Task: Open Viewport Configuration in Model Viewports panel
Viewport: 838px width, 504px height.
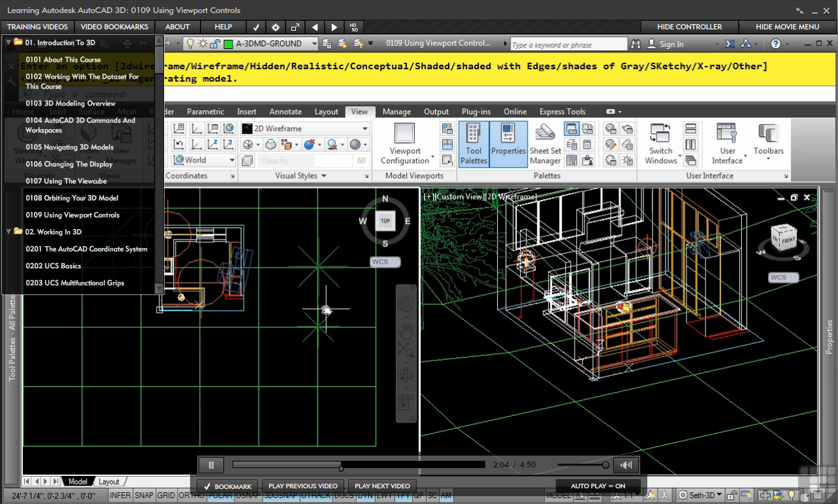Action: 405,144
